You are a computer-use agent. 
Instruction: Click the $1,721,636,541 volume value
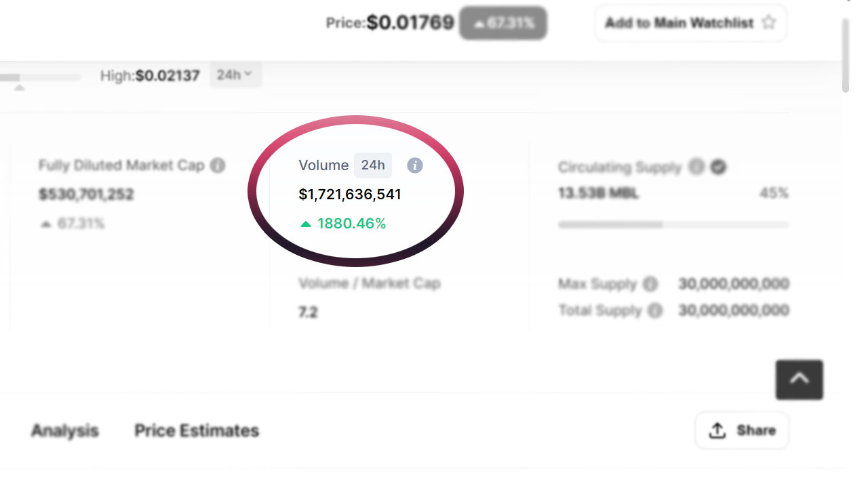point(350,195)
